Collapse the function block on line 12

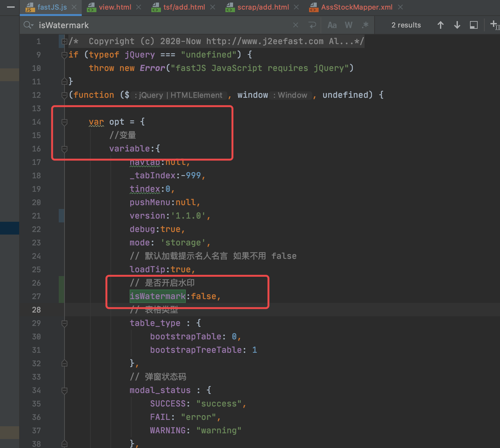click(64, 95)
